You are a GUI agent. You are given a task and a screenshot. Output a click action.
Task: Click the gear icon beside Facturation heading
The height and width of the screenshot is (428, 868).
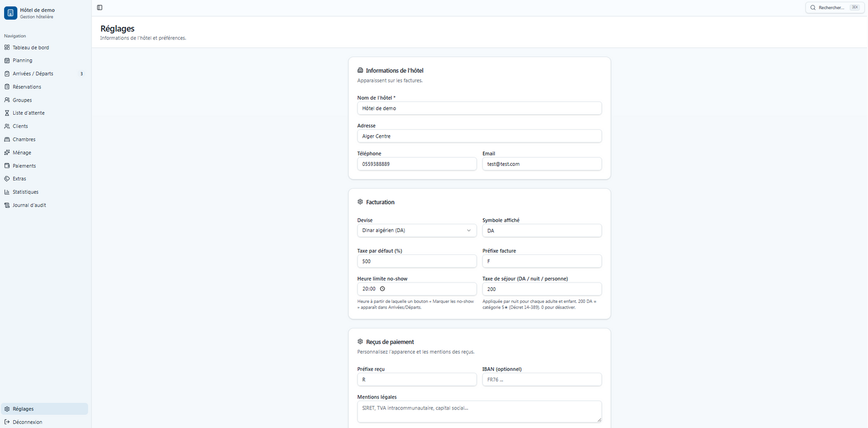click(x=360, y=202)
